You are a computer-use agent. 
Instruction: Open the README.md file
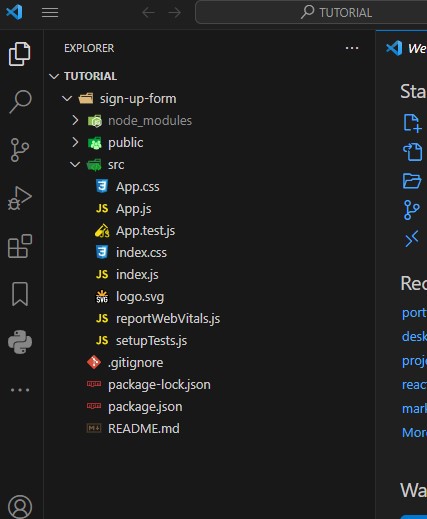[209, 429]
